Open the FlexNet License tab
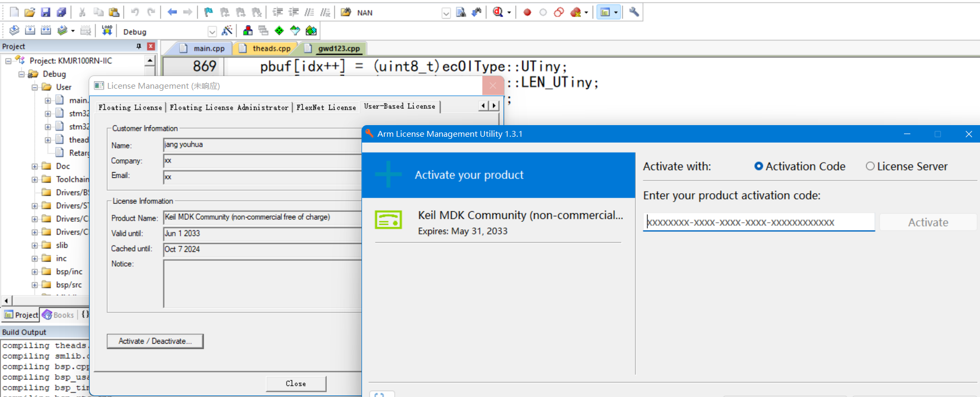The height and width of the screenshot is (397, 980). click(326, 108)
